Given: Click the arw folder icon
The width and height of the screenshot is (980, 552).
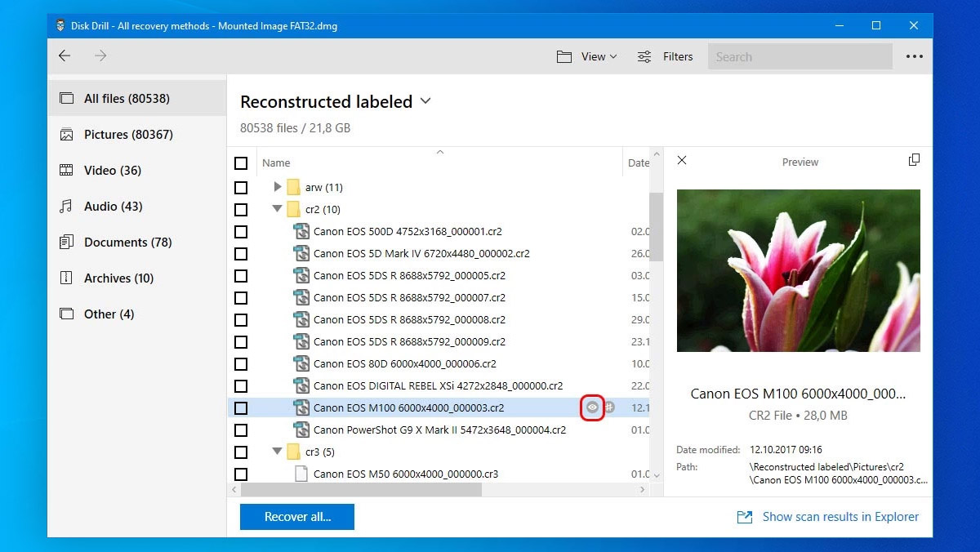Looking at the screenshot, I should [294, 188].
